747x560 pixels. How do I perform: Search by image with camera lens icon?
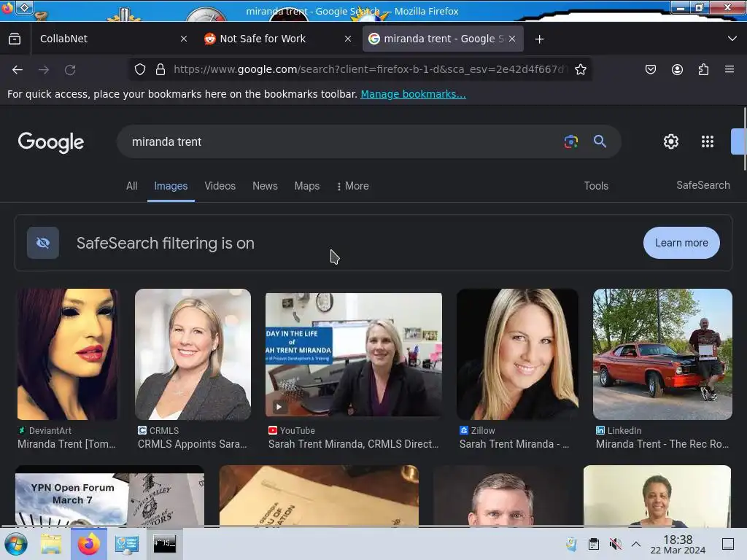pos(570,141)
